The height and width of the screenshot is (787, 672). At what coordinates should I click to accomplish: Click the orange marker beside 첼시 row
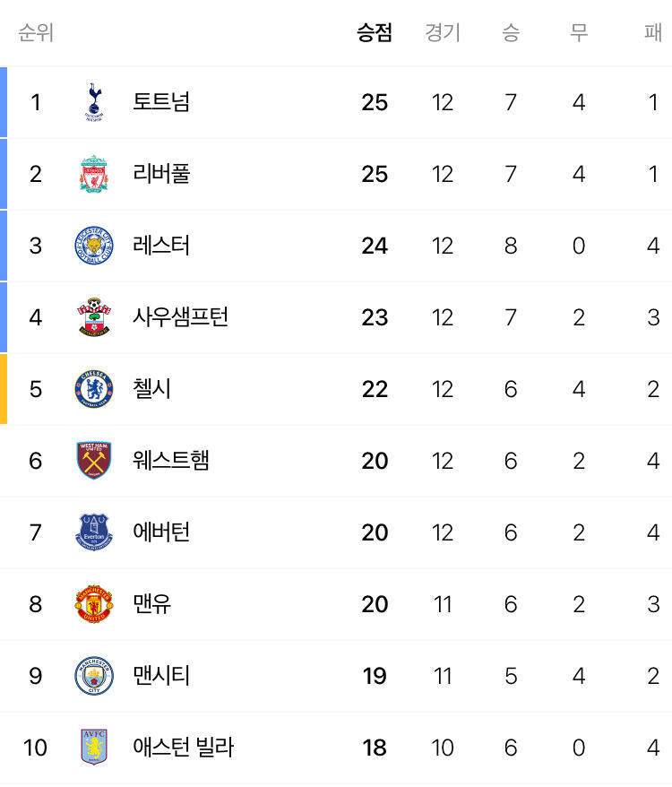pos(4,389)
